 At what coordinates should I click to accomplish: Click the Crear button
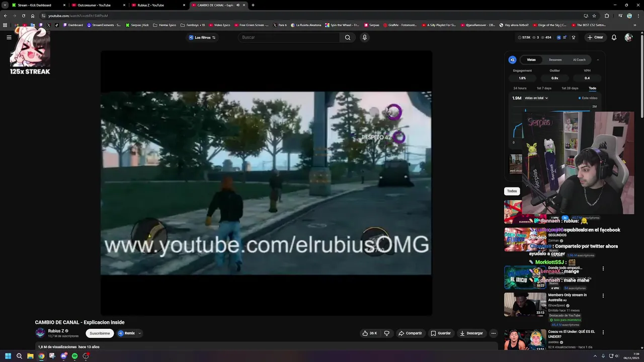(x=595, y=37)
